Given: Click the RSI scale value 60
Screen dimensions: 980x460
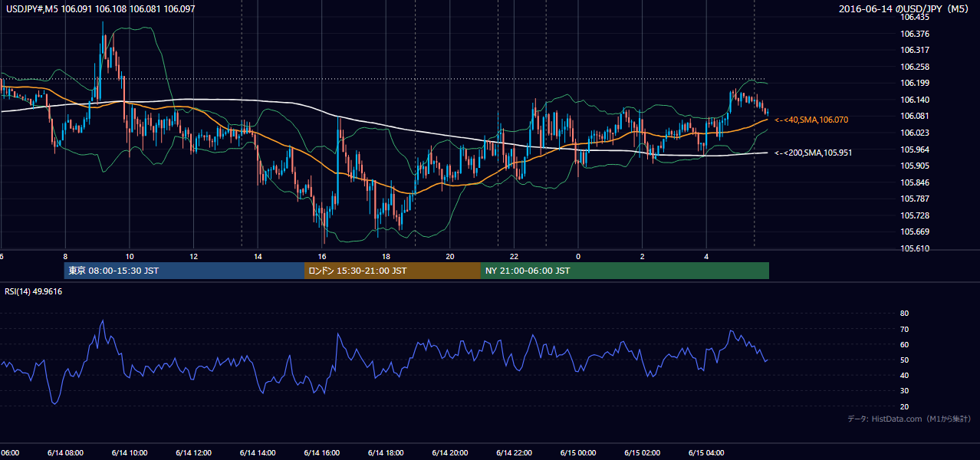Looking at the screenshot, I should (904, 344).
